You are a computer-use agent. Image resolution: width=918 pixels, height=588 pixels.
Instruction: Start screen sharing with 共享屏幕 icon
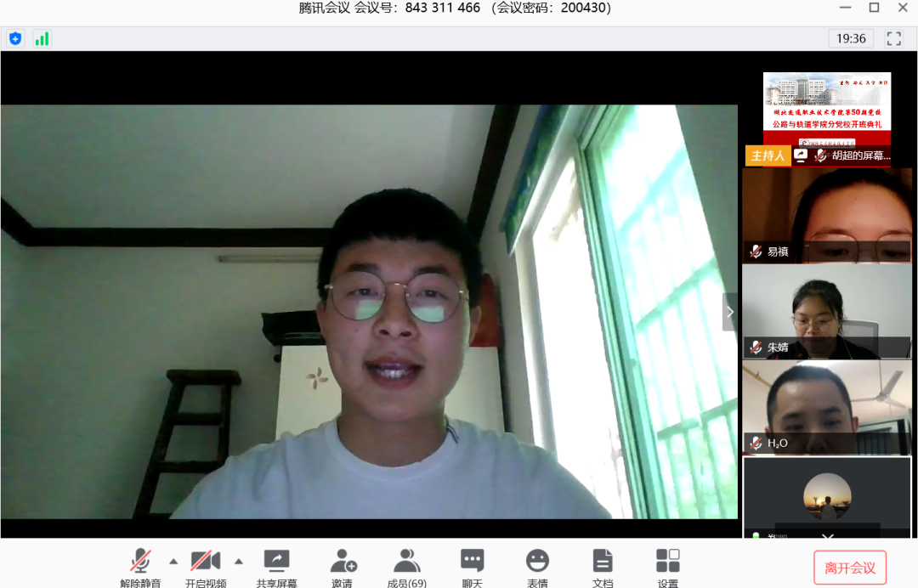click(x=276, y=562)
